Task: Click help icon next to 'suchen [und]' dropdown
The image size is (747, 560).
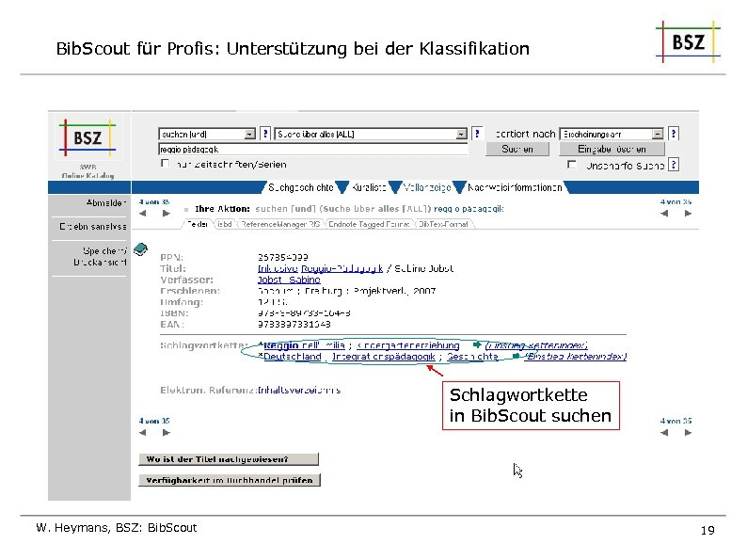Action: [265, 134]
